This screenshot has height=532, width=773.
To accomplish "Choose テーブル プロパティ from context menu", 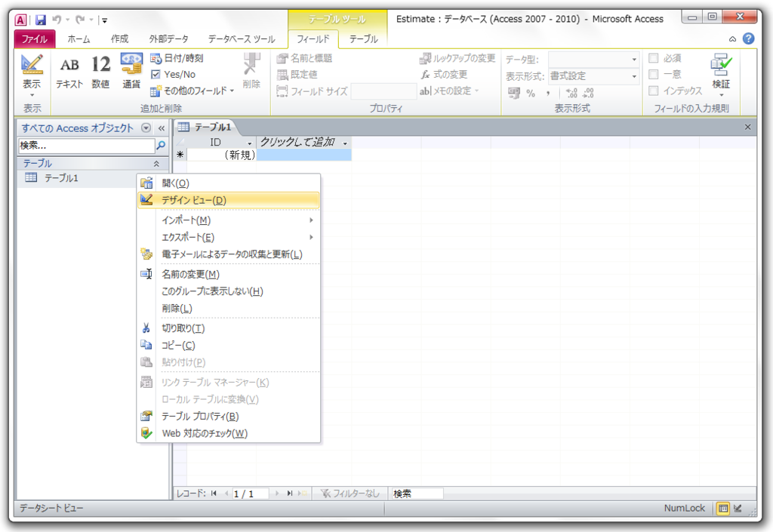I will pyautogui.click(x=229, y=417).
